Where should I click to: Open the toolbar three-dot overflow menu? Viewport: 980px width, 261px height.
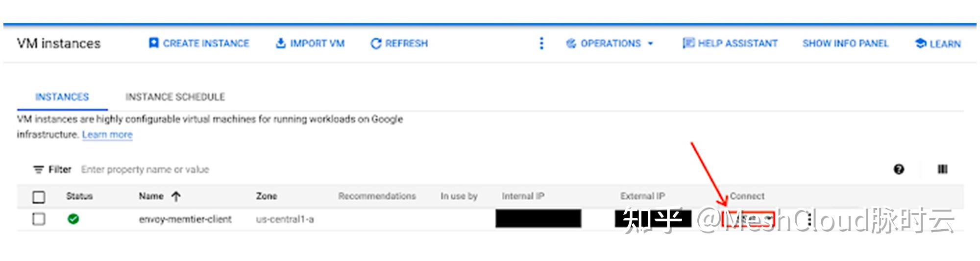tap(541, 44)
